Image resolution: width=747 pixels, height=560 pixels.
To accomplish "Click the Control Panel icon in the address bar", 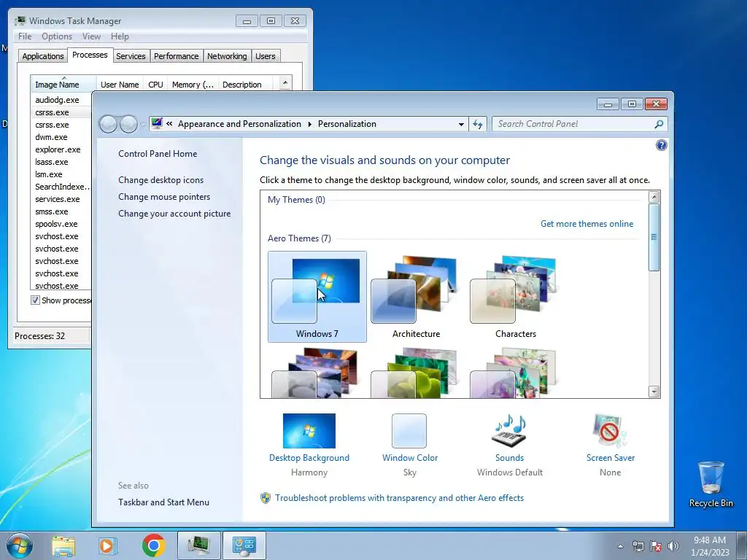I will pyautogui.click(x=157, y=124).
